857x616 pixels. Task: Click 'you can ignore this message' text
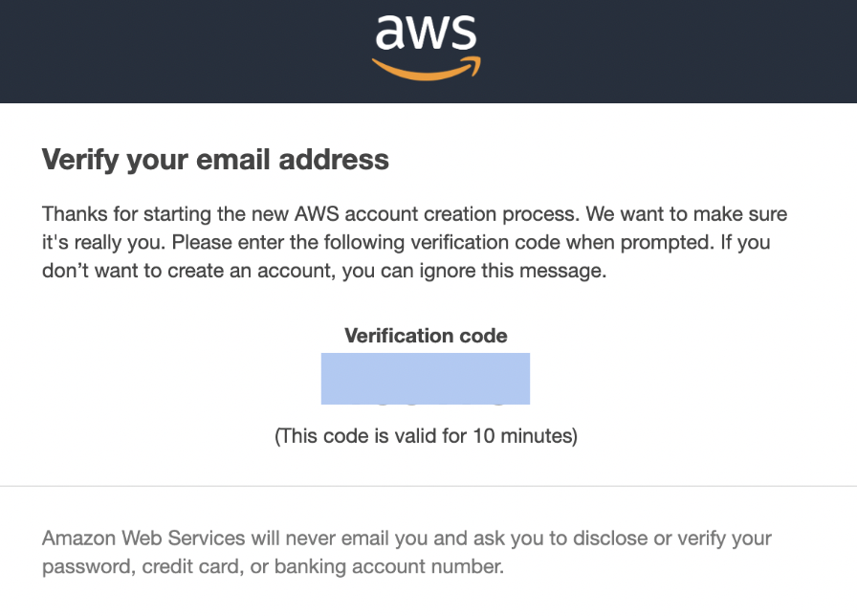(474, 271)
